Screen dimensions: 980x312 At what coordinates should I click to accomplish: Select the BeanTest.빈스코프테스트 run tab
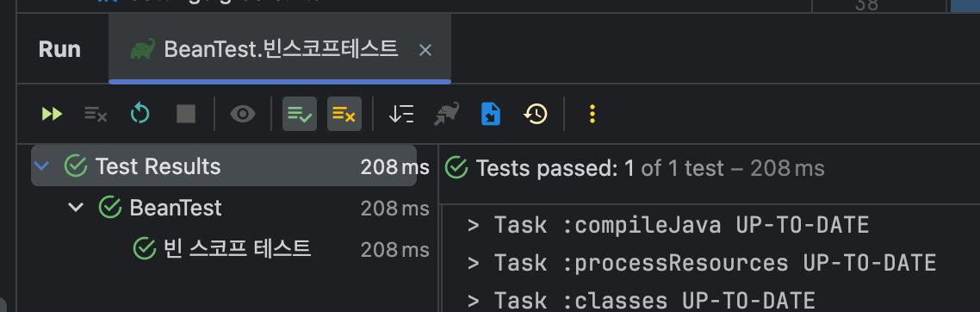[280, 49]
